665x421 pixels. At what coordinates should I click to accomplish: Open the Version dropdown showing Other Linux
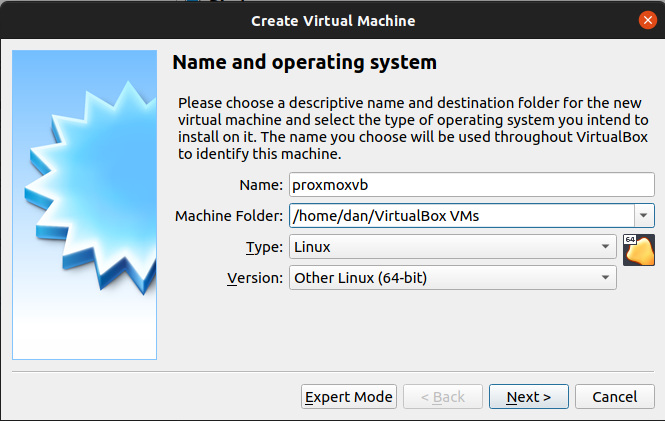452,277
